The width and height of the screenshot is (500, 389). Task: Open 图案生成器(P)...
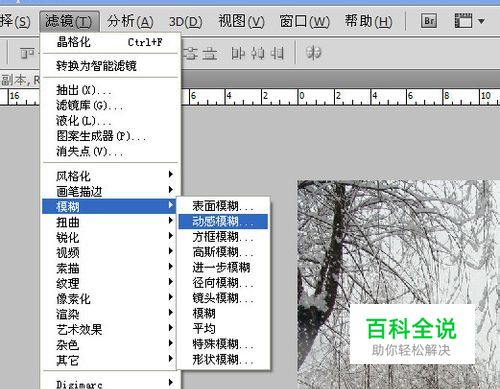coord(110,136)
